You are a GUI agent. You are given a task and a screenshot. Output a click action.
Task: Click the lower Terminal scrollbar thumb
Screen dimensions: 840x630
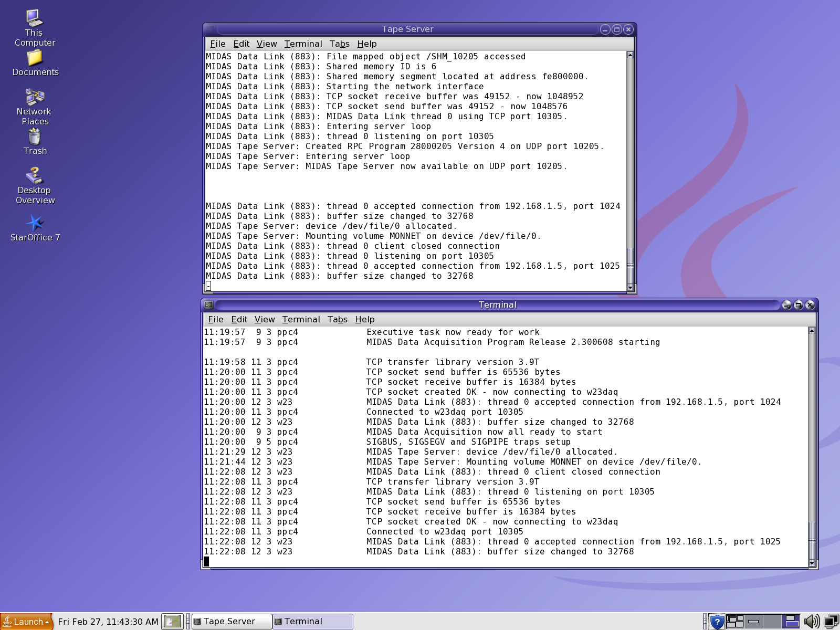tap(812, 540)
